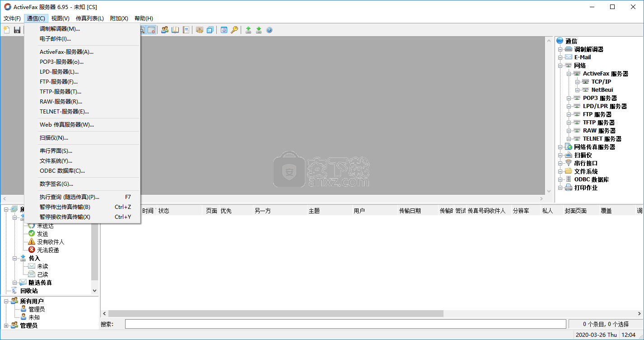Click the 用户 column header
Viewport: 644px width, 340px height.
click(374, 211)
